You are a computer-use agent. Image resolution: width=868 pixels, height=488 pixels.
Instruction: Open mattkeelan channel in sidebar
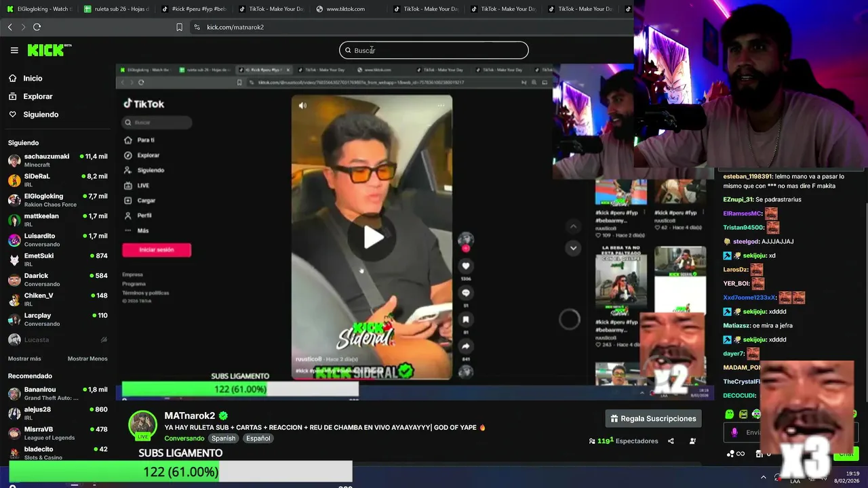[58, 220]
